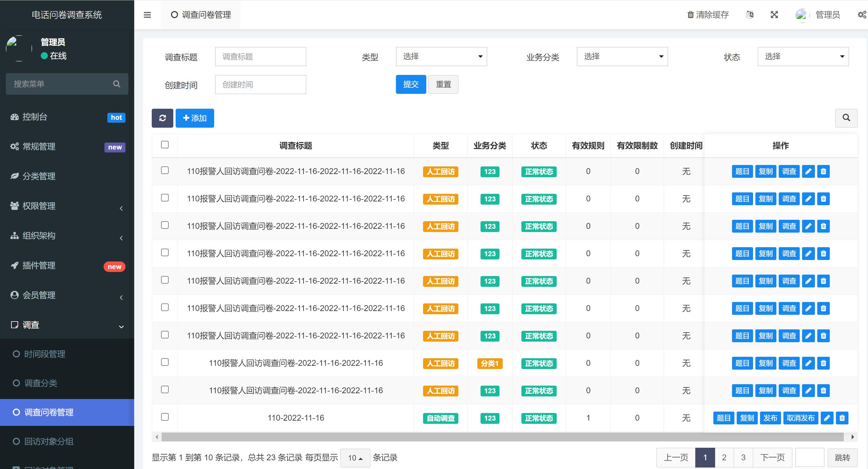Screen dimensions: 868x469
Task: Click the search magnifier button above table
Action: (x=846, y=118)
